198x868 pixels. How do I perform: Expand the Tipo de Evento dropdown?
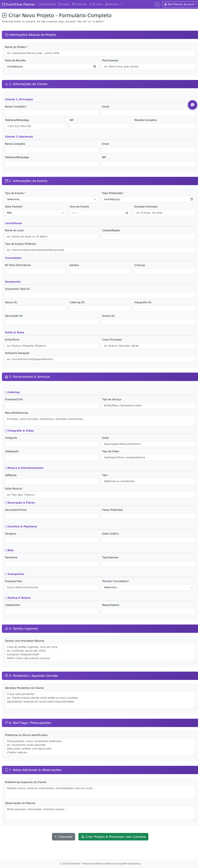(x=52, y=200)
